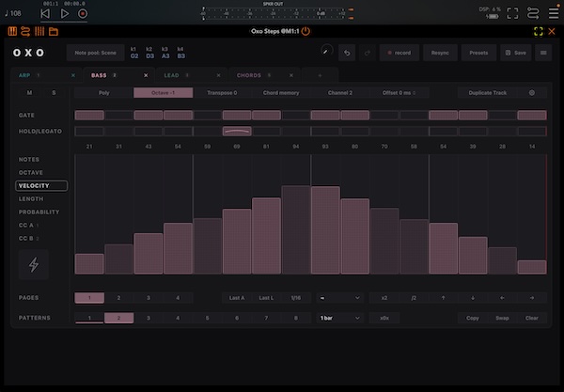Arm recording with the transport record icon

pyautogui.click(x=83, y=14)
